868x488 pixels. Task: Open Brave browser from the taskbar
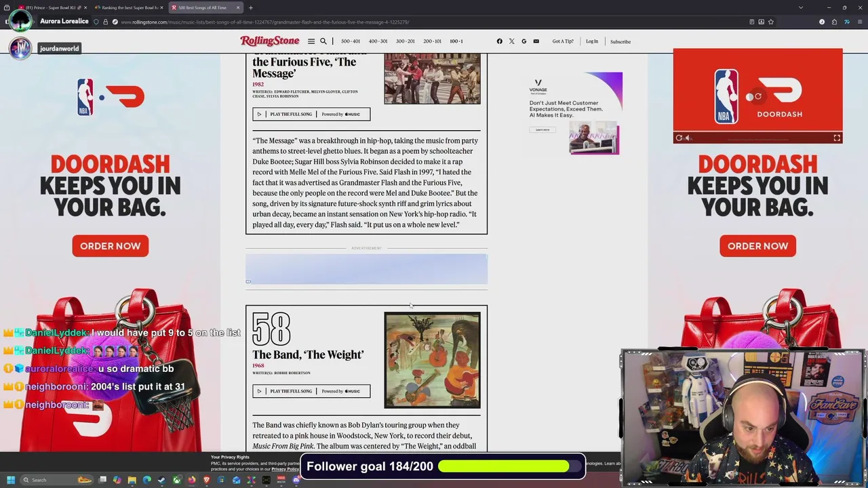[207, 480]
